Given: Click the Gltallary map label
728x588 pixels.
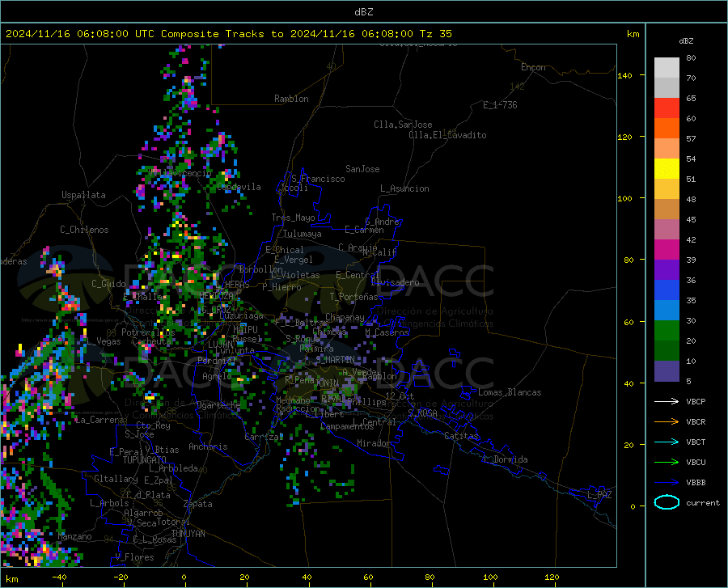Looking at the screenshot, I should (116, 479).
